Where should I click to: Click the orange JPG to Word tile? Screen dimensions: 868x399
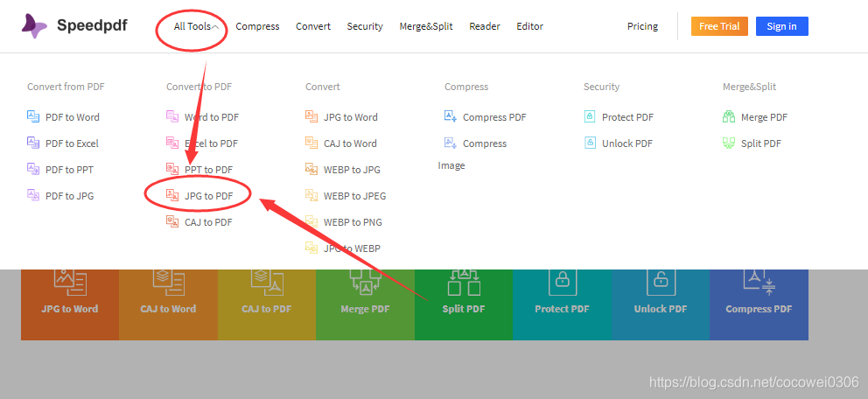70,304
